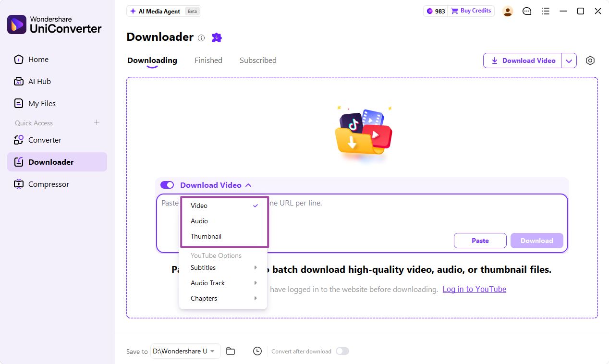Open AI Hub from the sidebar

click(57, 82)
